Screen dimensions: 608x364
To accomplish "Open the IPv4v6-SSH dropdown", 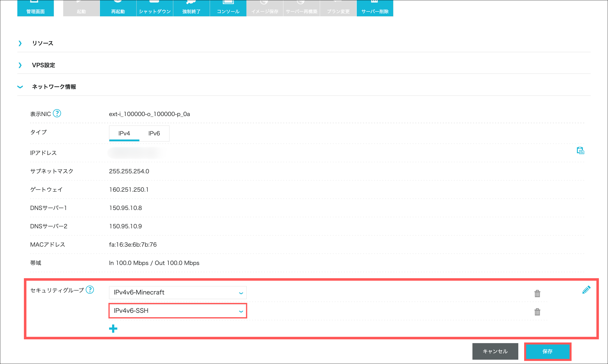I will pos(178,311).
